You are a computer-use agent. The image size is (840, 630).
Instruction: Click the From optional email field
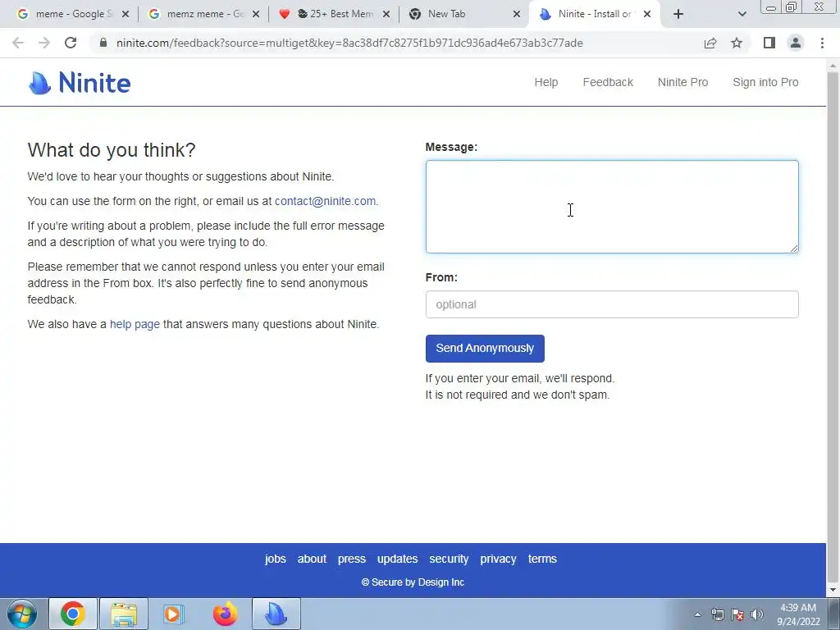tap(612, 304)
